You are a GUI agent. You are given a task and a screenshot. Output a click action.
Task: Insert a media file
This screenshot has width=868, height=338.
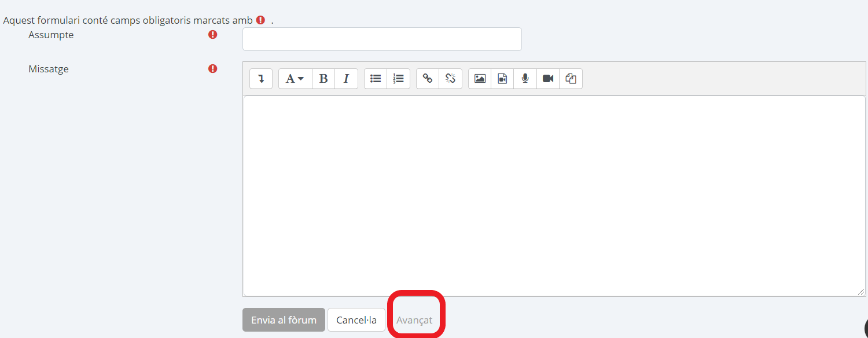click(502, 79)
